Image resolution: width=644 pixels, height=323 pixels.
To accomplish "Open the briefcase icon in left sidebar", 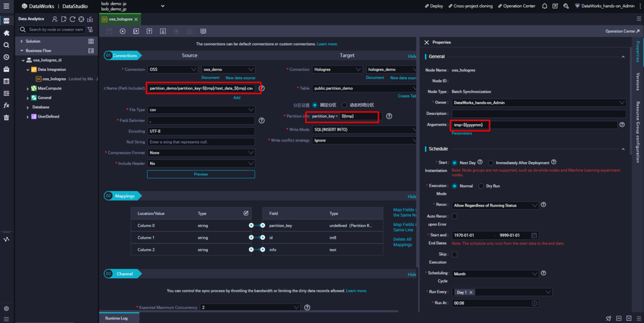I will [6, 69].
